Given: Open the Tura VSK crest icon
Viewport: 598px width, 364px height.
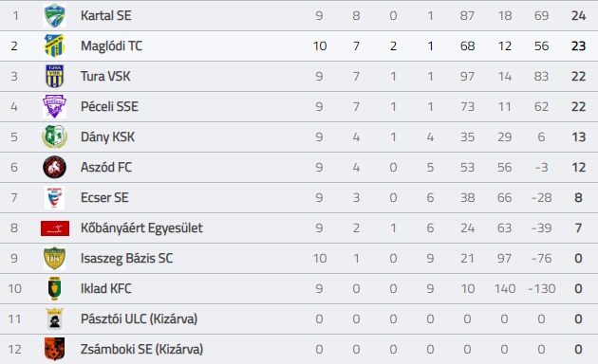Looking at the screenshot, I should tap(54, 76).
